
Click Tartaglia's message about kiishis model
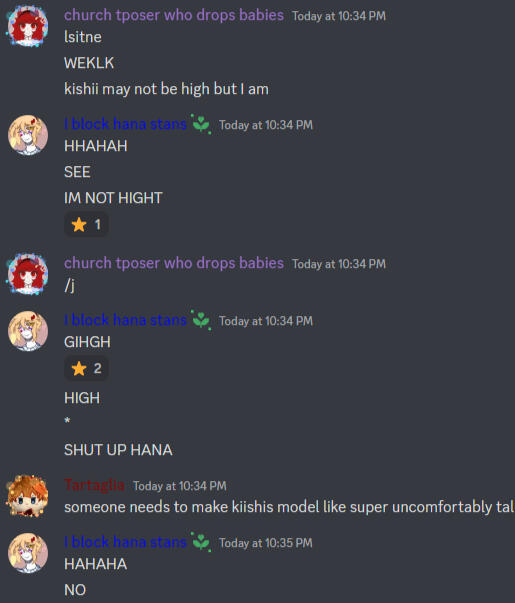(289, 507)
